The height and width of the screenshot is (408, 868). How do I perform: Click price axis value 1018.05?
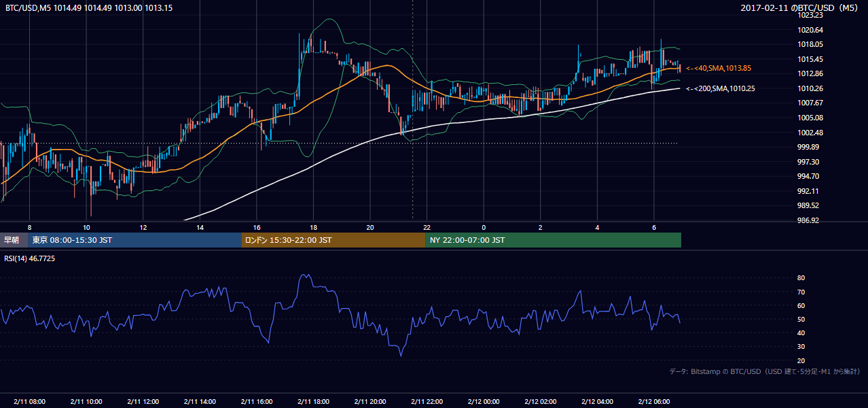tap(812, 44)
